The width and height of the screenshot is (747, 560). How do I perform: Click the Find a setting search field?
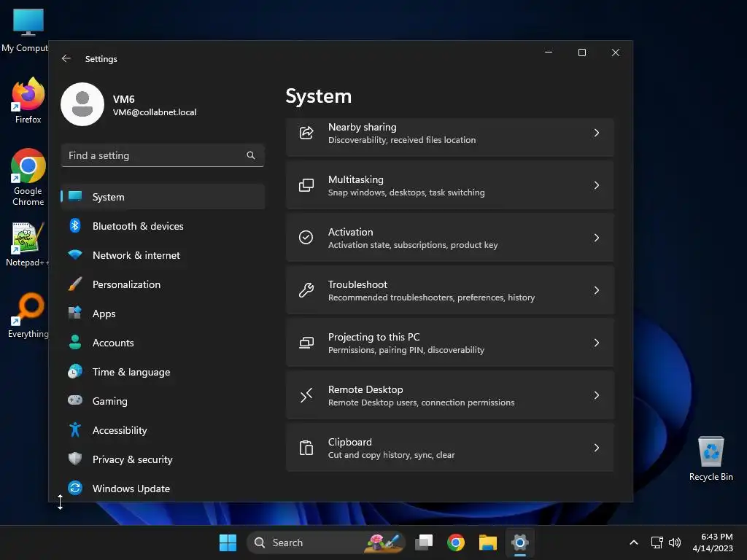pyautogui.click(x=163, y=155)
